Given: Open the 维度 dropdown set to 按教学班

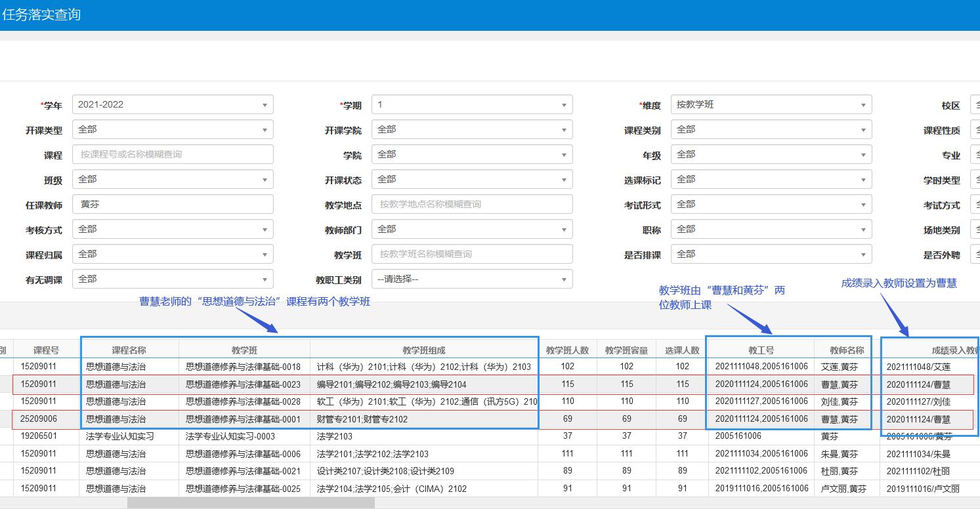Looking at the screenshot, I should click(771, 105).
